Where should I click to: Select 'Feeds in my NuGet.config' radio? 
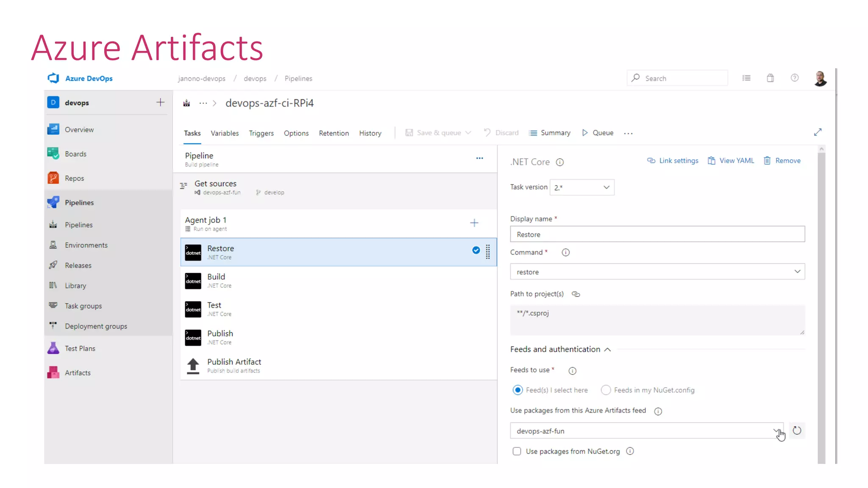(x=606, y=390)
